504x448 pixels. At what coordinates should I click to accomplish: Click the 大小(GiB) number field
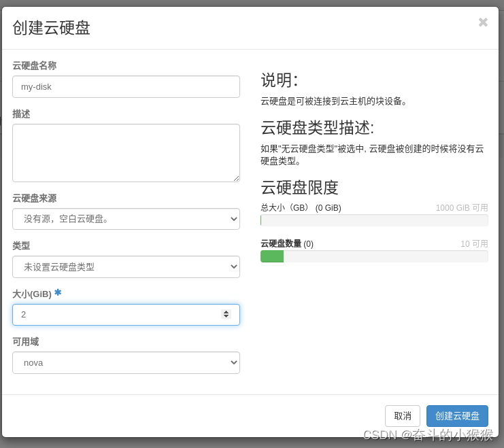pos(126,315)
